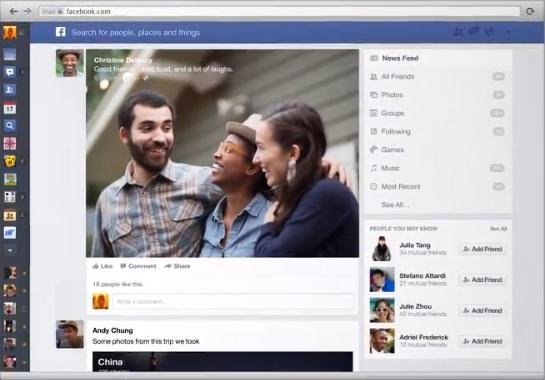Click Comment under Christine's photo
The image size is (545, 380).
pos(138,266)
